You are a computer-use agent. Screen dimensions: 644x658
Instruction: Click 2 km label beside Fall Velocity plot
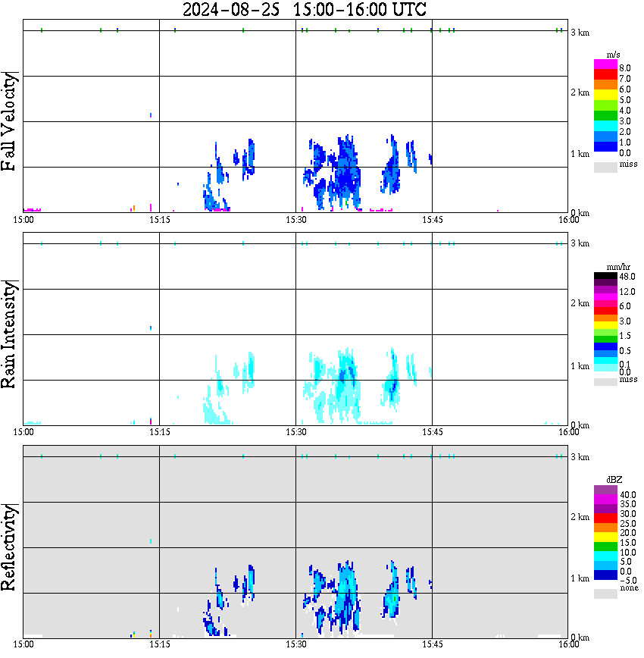(580, 92)
